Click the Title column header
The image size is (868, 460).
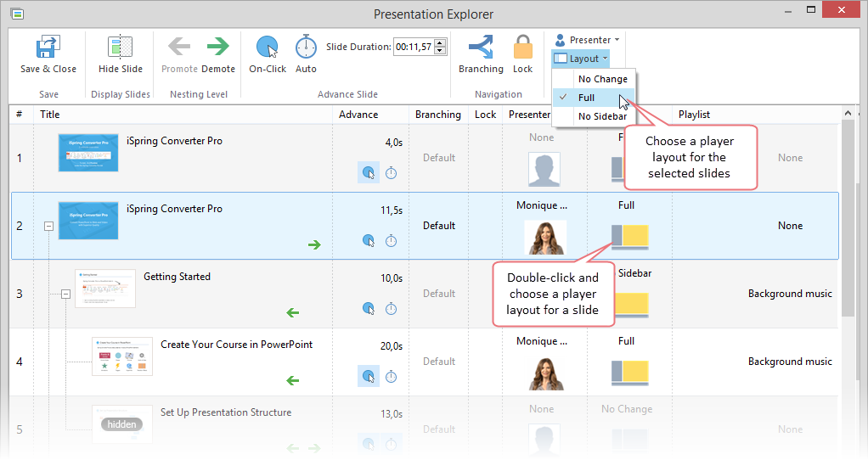[x=50, y=115]
